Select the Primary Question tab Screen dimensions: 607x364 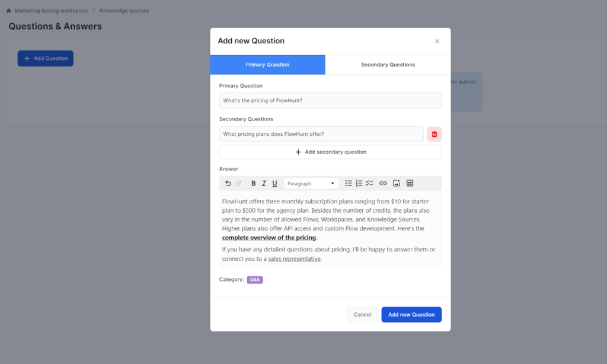point(267,64)
